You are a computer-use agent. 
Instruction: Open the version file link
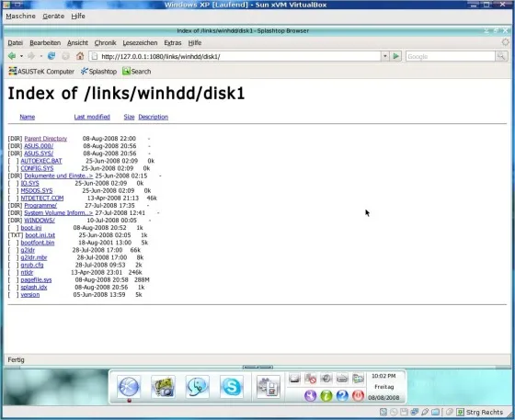point(29,295)
